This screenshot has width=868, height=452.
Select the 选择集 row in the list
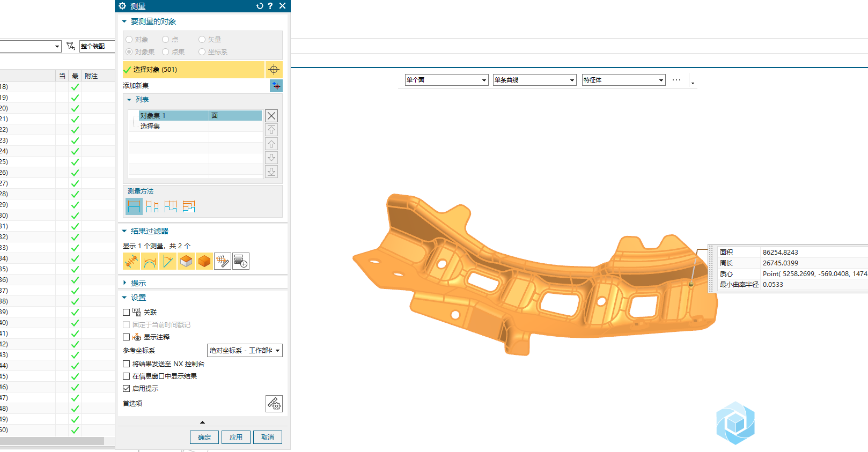[x=195, y=127]
